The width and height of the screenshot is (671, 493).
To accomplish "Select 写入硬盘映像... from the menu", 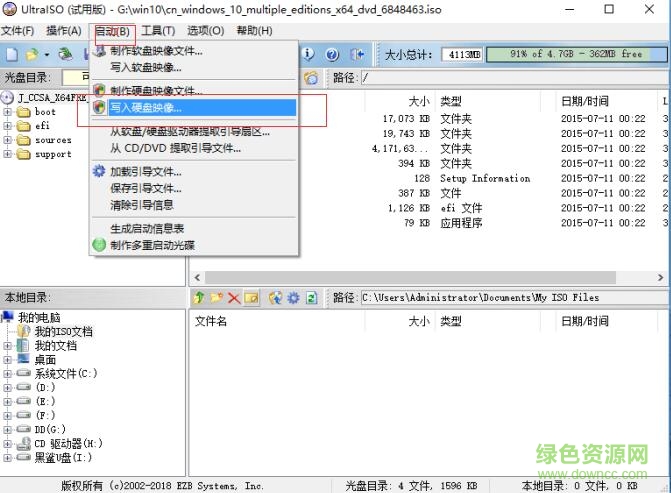I will [146, 108].
